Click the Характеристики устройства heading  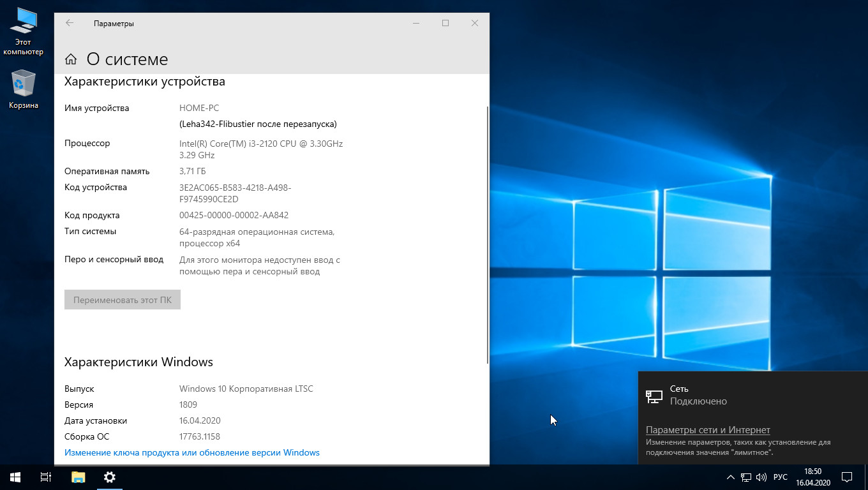coord(145,82)
